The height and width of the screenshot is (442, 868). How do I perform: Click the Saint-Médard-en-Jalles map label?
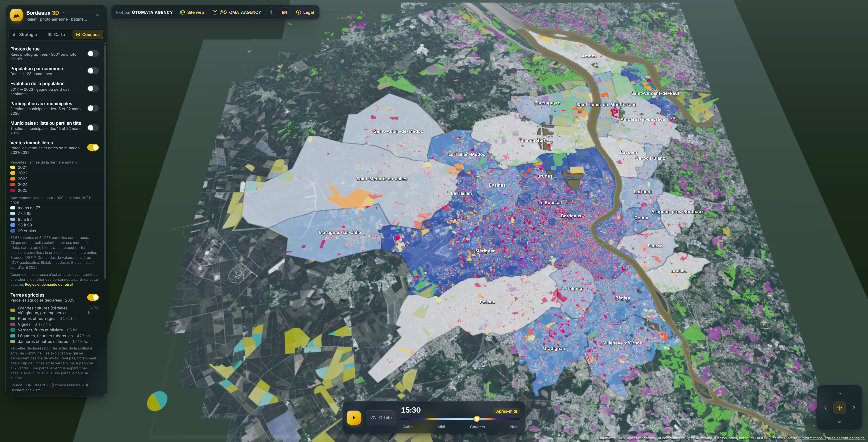coord(382,179)
